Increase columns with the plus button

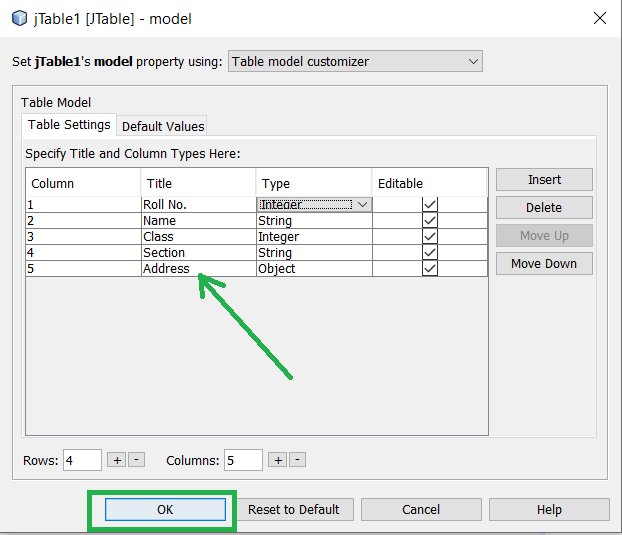278,460
